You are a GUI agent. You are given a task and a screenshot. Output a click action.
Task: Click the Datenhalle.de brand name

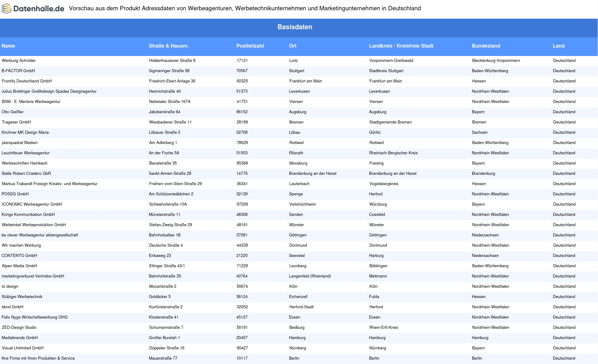pos(39,9)
